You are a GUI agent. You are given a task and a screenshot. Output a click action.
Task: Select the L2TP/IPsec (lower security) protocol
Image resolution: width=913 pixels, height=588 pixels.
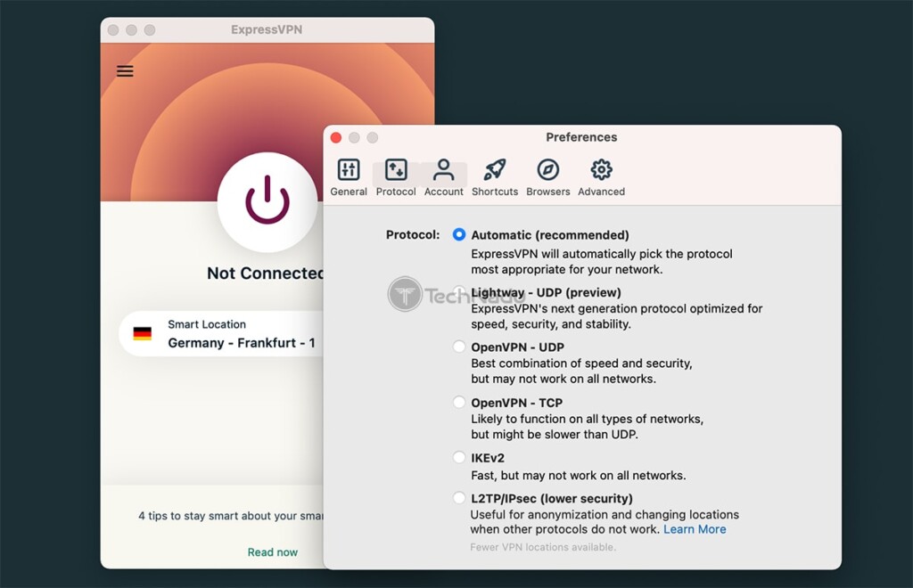click(x=459, y=498)
